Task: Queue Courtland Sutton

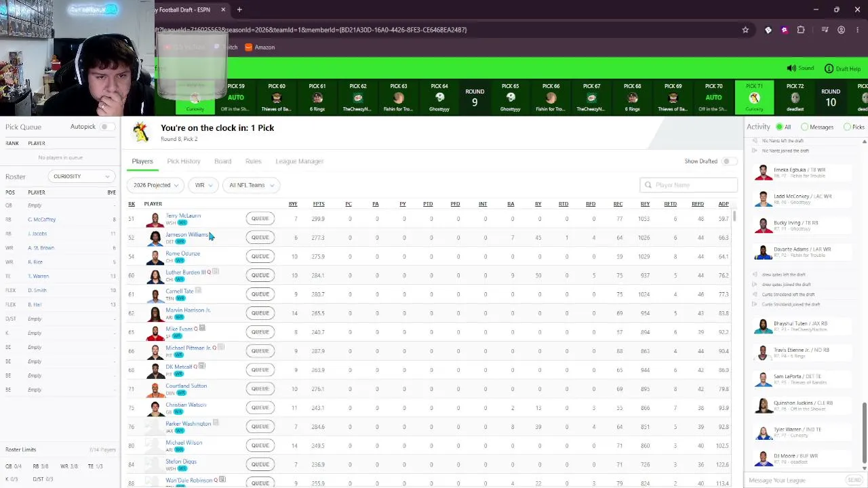Action: 260,388
